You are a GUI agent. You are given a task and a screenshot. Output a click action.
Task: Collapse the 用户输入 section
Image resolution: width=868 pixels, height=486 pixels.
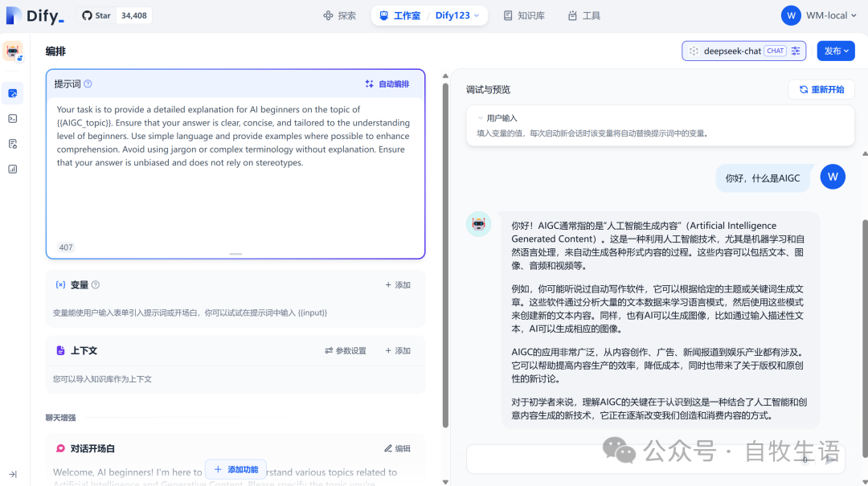(x=481, y=118)
